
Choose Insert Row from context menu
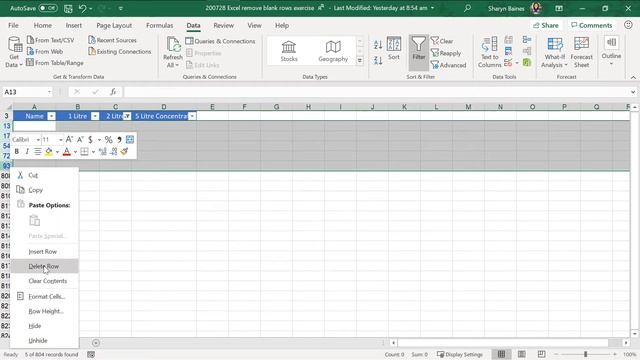pyautogui.click(x=44, y=251)
